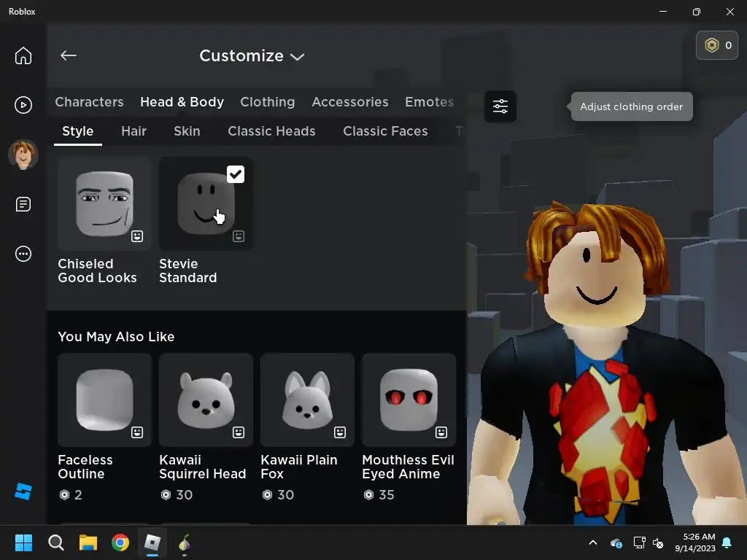Viewport: 747px width, 560px height.
Task: Click the Roblox taskbar icon
Action: (152, 542)
